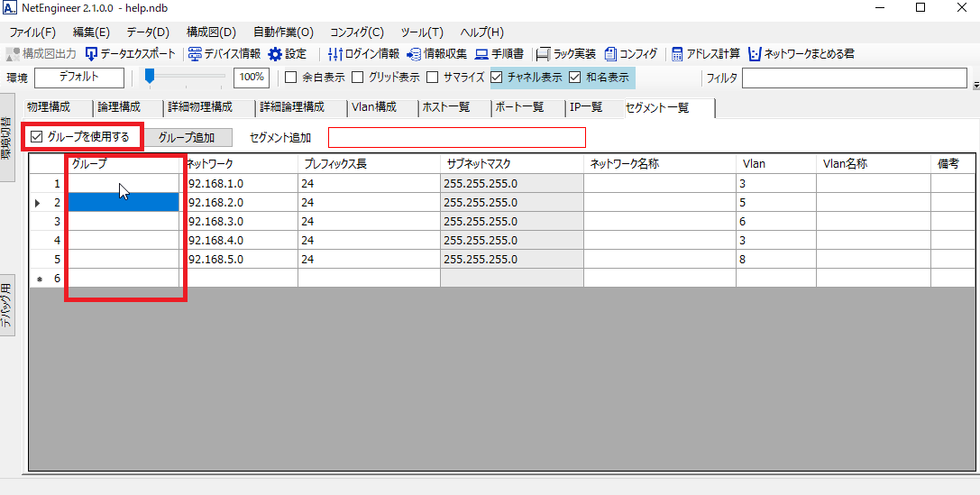980x495 pixels.
Task: Start 情報収集 from the toolbar
Action: [414, 54]
